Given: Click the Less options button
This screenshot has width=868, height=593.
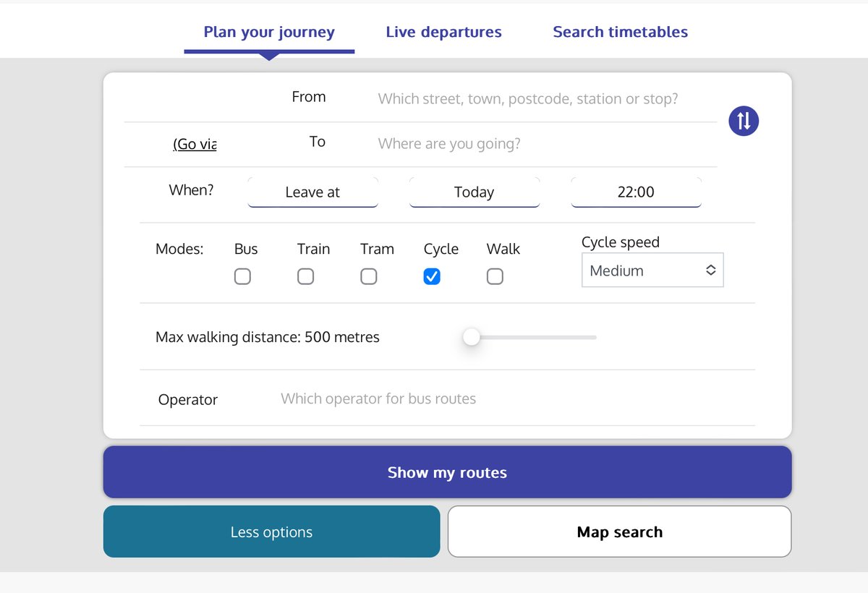Looking at the screenshot, I should point(271,532).
